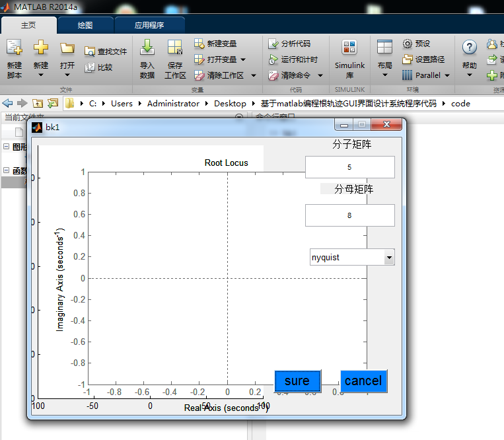
Task: Click the 分母矩阵 label text
Action: (x=353, y=189)
